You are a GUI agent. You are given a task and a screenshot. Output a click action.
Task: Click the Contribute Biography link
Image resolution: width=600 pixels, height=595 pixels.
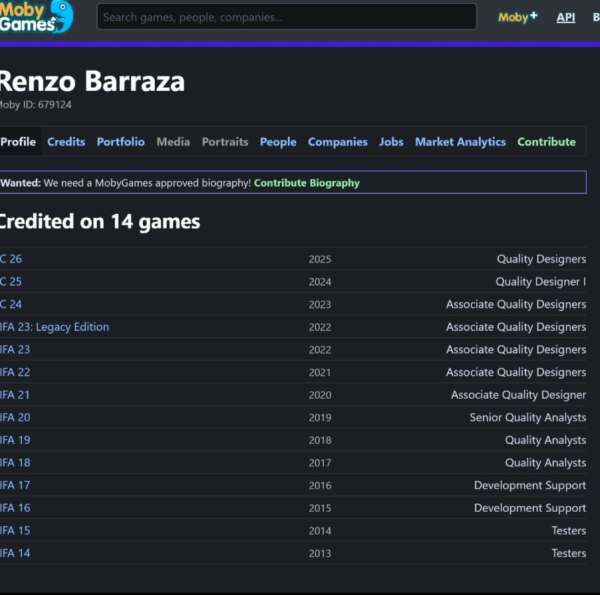(307, 183)
